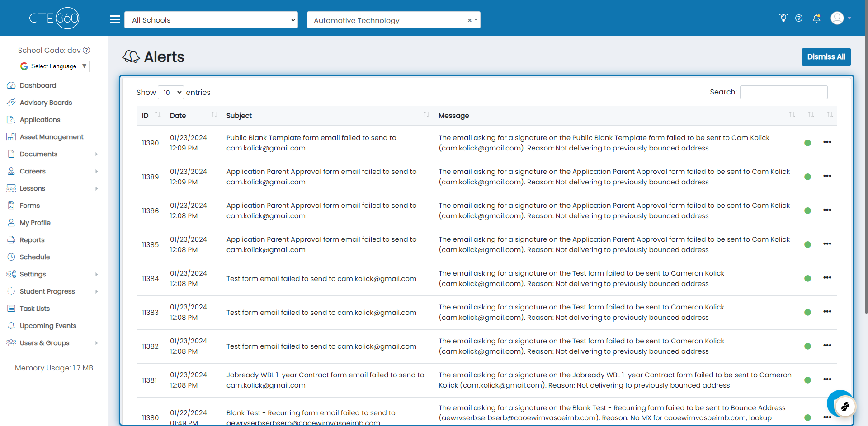The height and width of the screenshot is (426, 868).
Task: Click the chat widget bubble icon
Action: [840, 404]
